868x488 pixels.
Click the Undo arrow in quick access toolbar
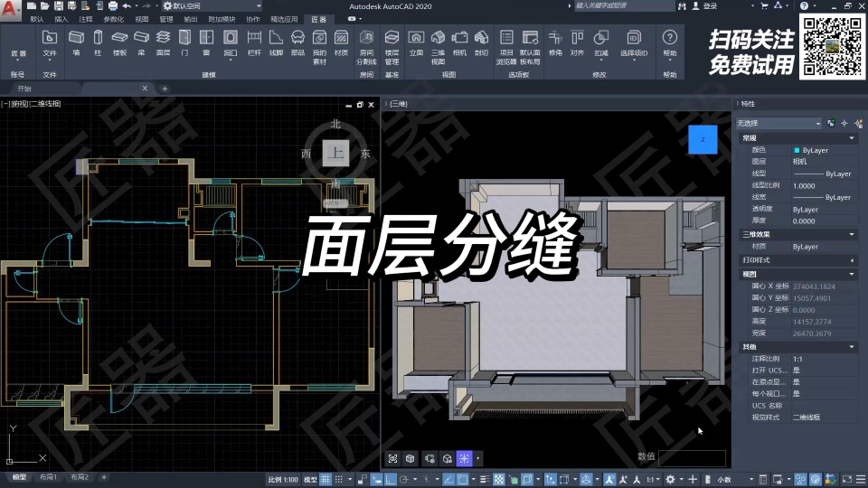[127, 6]
